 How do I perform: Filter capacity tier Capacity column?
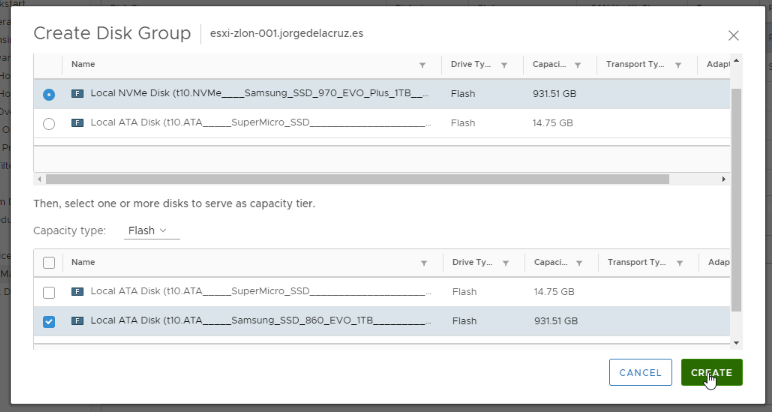point(579,263)
